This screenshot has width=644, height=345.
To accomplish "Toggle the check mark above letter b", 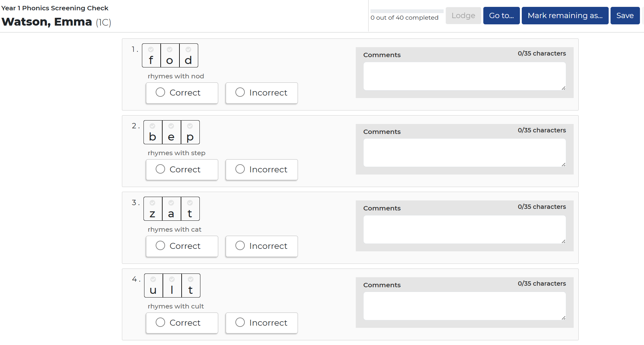I will click(153, 126).
